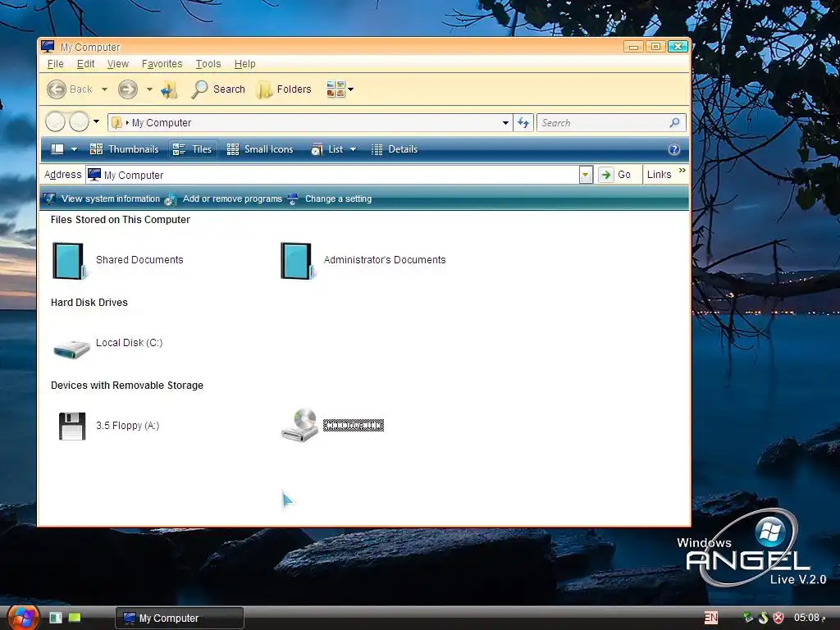
Task: Click the 3.5 Floppy (A:) label
Action: click(127, 426)
